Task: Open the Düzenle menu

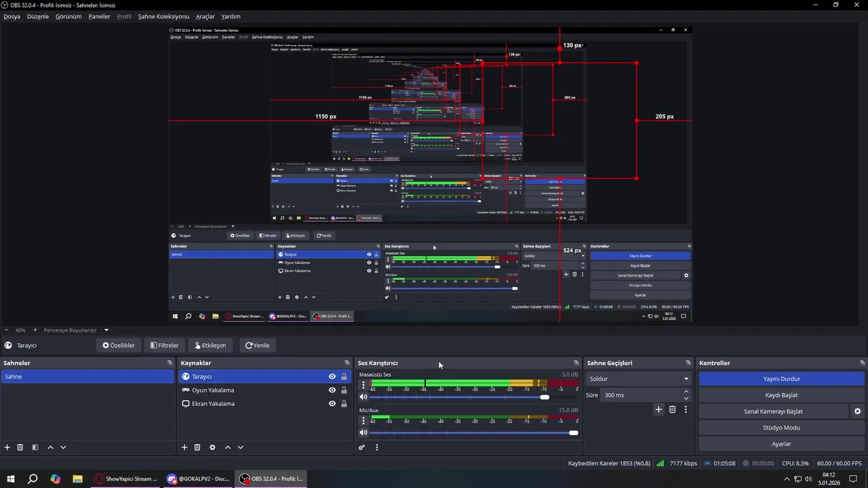Action: pos(38,16)
